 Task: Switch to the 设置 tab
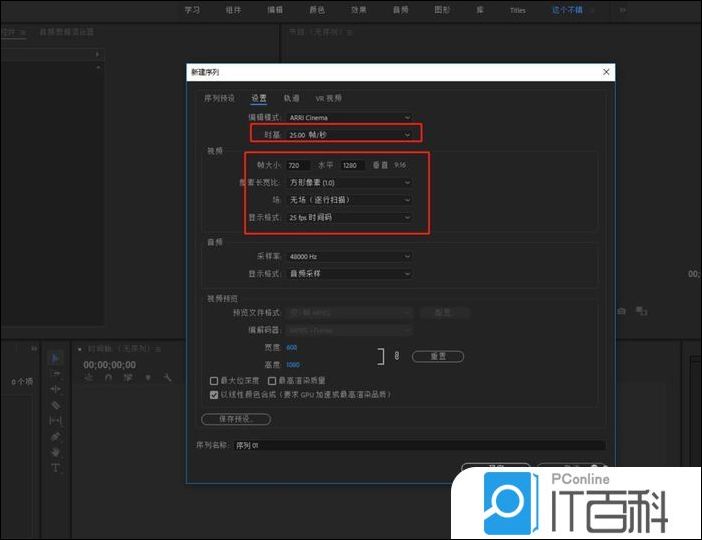259,98
